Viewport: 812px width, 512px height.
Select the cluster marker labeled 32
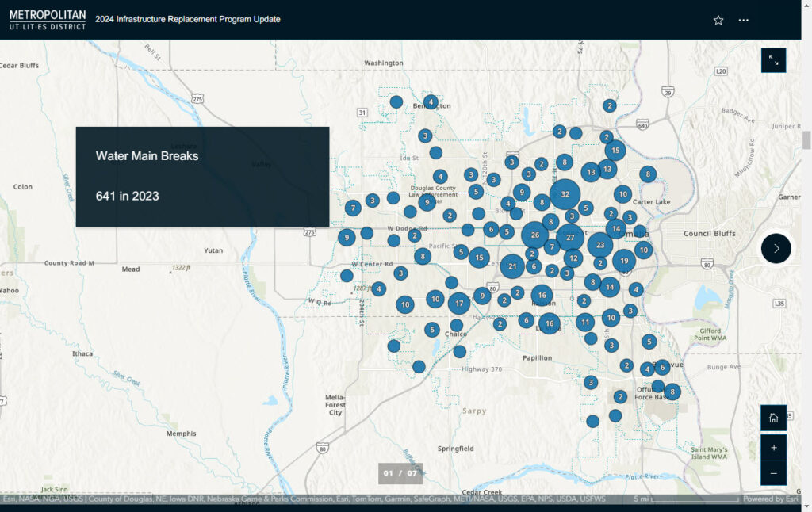[565, 194]
